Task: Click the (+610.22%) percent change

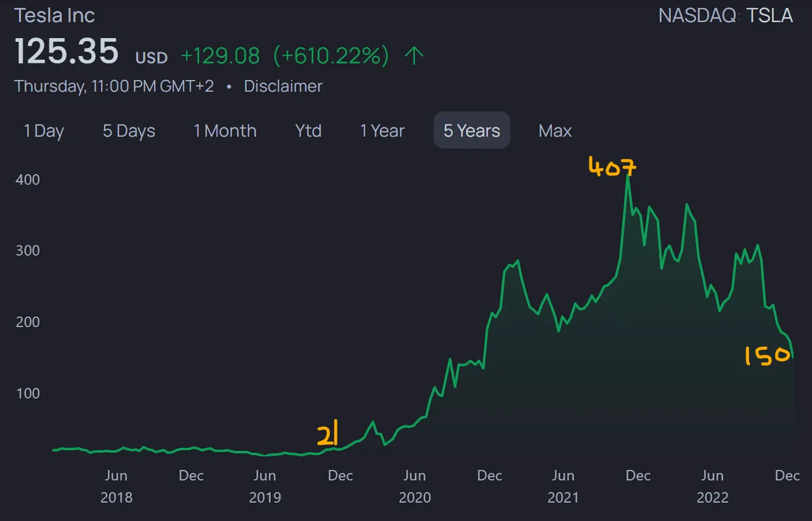Action: pos(331,56)
